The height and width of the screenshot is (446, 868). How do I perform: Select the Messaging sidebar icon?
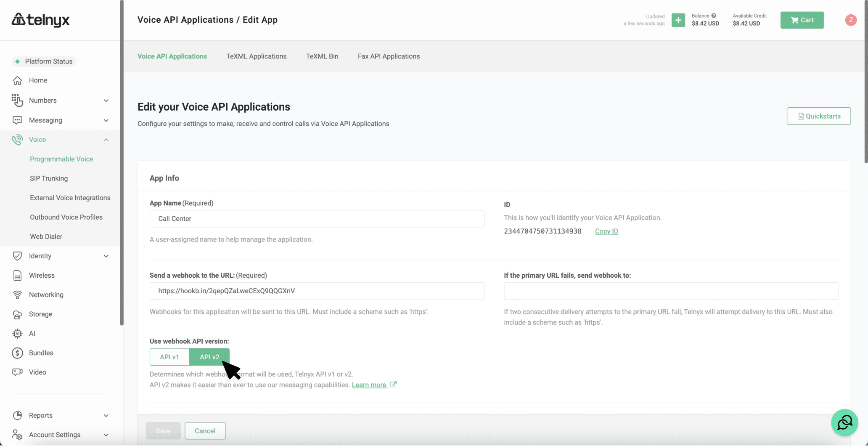(17, 120)
